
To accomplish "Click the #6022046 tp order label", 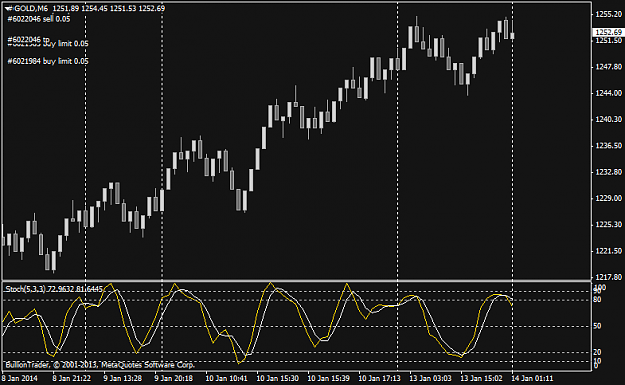I will 28,39.
